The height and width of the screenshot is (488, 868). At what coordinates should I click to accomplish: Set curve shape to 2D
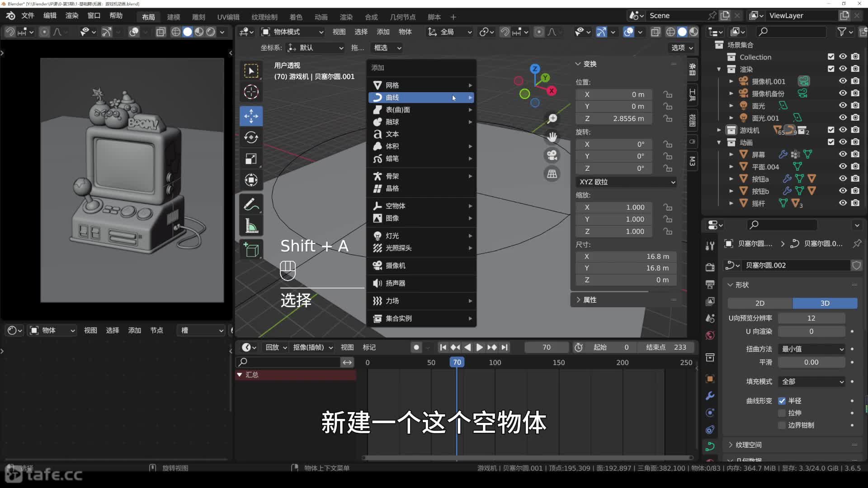(x=760, y=303)
